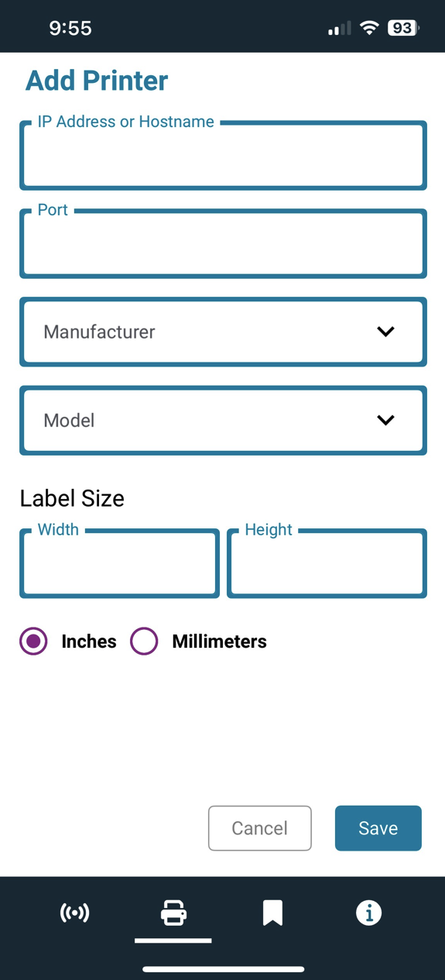The image size is (445, 980).
Task: Save the new printer
Action: pyautogui.click(x=378, y=828)
